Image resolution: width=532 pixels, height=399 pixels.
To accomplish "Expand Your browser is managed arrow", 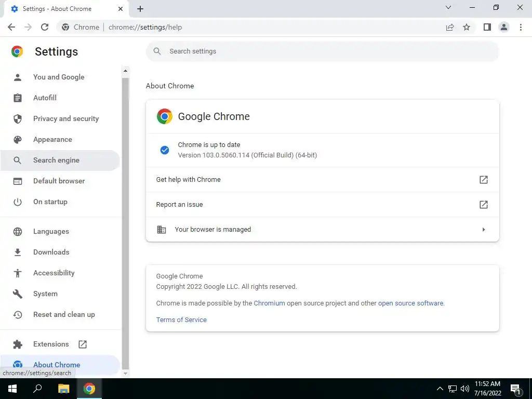I will click(484, 230).
